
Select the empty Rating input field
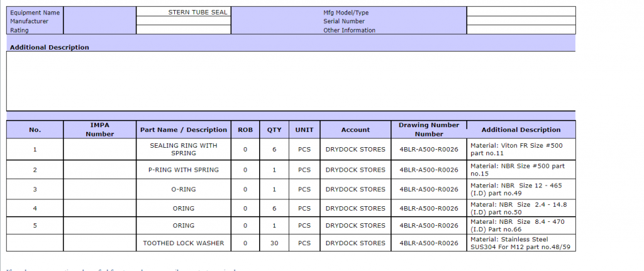184,30
